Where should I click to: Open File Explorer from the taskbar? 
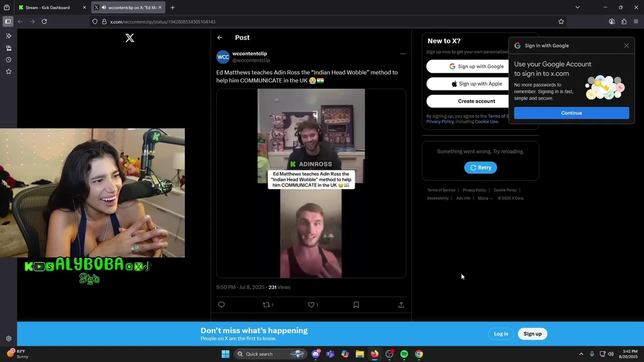tap(360, 354)
